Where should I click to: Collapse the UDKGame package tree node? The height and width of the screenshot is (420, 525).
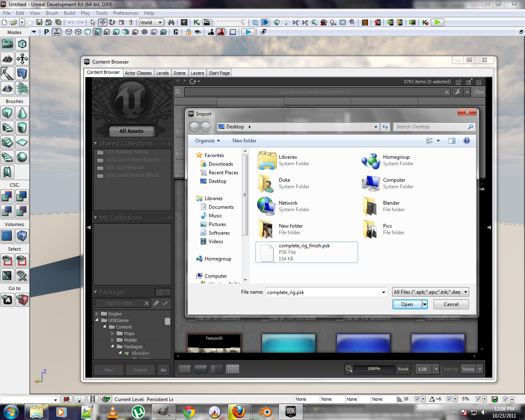pyautogui.click(x=97, y=320)
